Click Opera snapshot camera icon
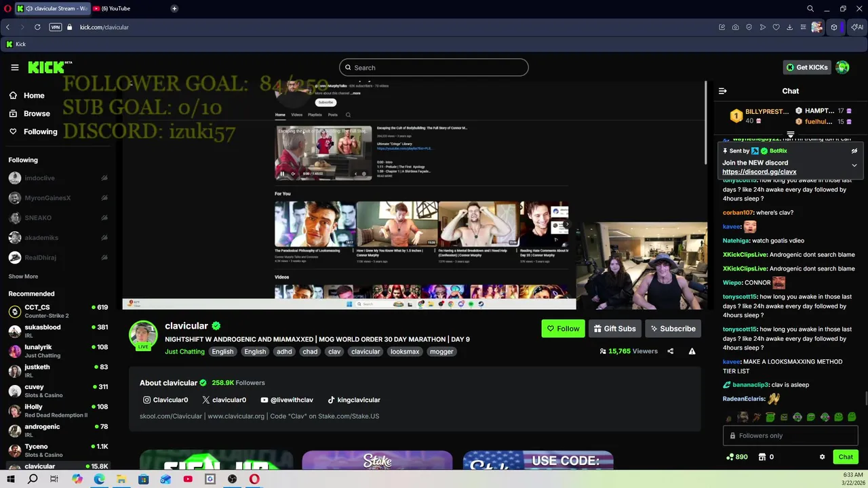868x488 pixels. coord(736,27)
